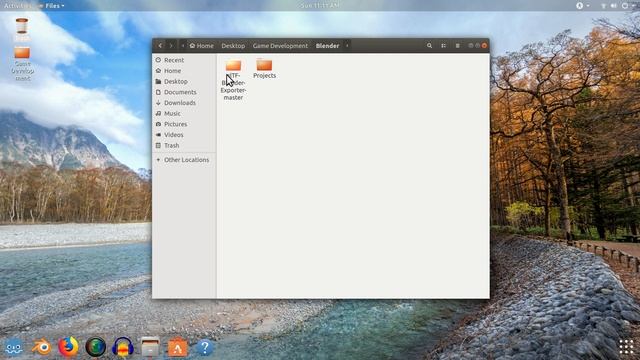Open Desktop in the sidebar
The width and height of the screenshot is (640, 360).
pyautogui.click(x=184, y=81)
